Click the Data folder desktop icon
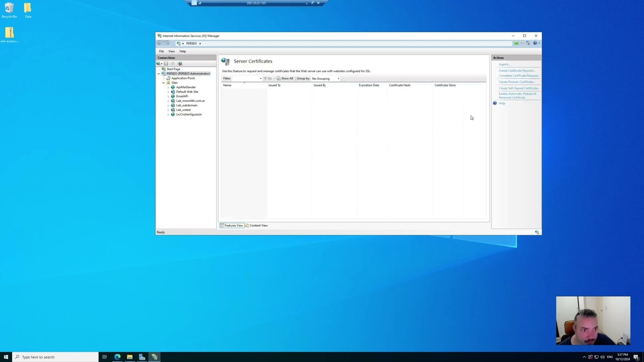 (x=28, y=11)
